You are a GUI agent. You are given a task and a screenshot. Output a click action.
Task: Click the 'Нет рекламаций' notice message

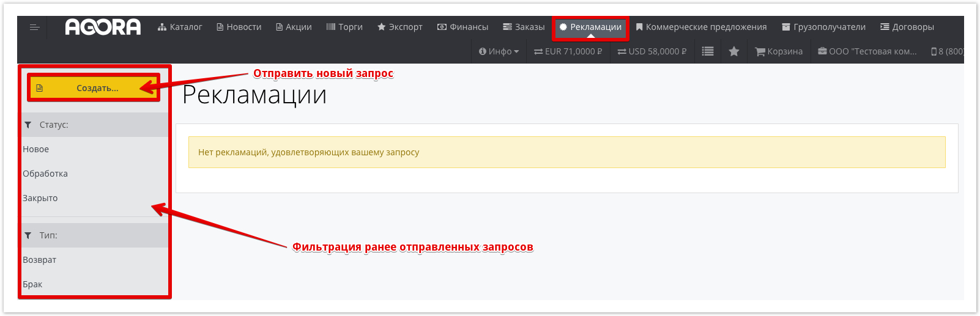tap(566, 152)
